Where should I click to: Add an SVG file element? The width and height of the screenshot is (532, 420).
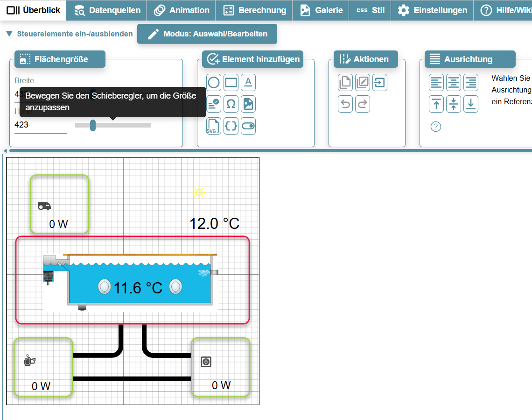click(x=214, y=126)
